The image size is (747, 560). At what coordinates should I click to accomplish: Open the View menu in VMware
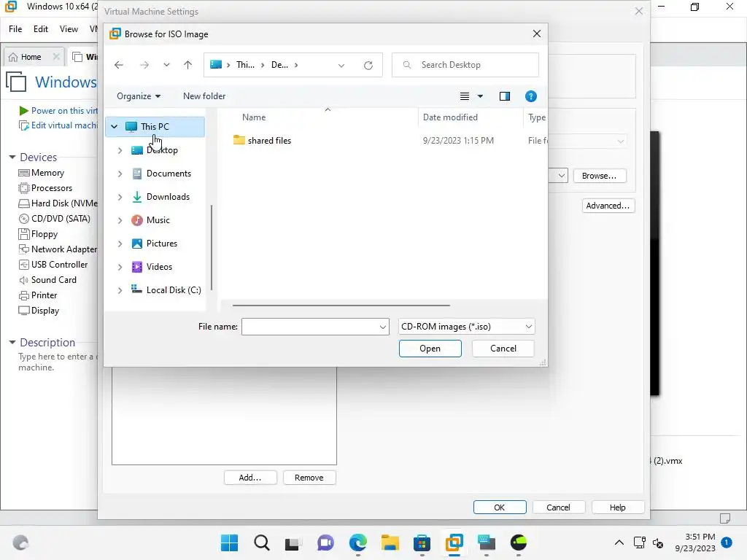pyautogui.click(x=69, y=29)
